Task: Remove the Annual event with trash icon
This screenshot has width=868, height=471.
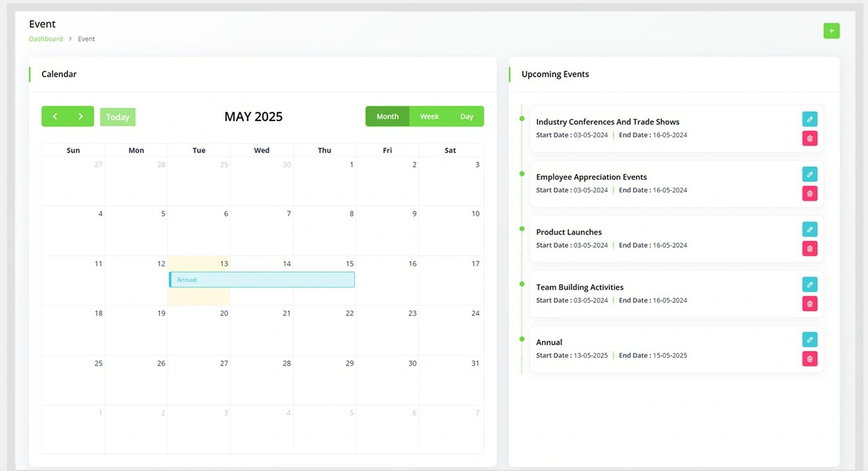Action: (x=810, y=358)
